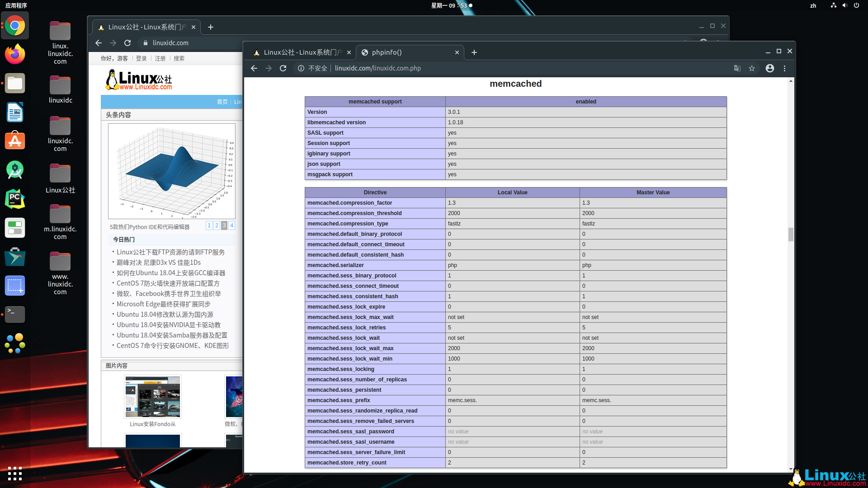Launch Android Studio from the dock
The image size is (868, 488).
click(x=15, y=170)
